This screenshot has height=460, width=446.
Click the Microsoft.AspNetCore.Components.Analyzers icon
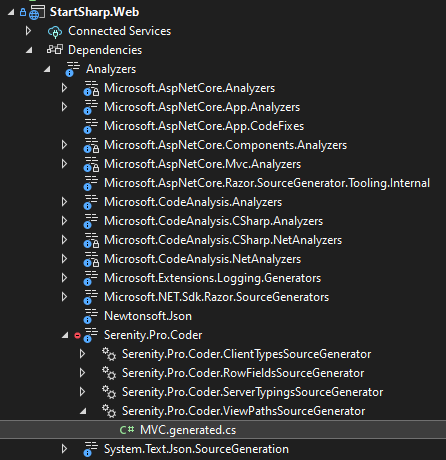(x=91, y=145)
